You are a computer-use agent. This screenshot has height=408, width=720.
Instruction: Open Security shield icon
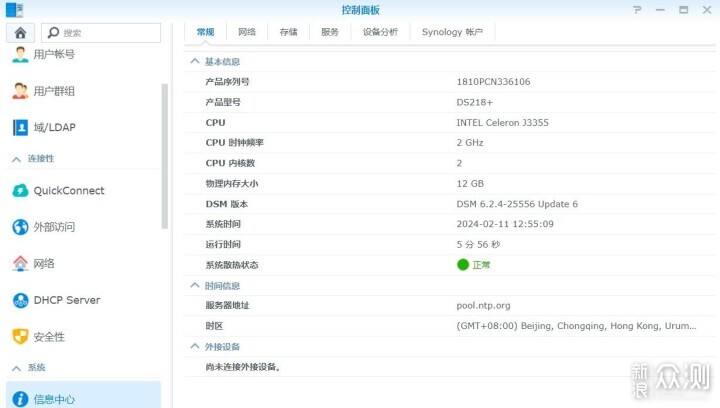[20, 336]
